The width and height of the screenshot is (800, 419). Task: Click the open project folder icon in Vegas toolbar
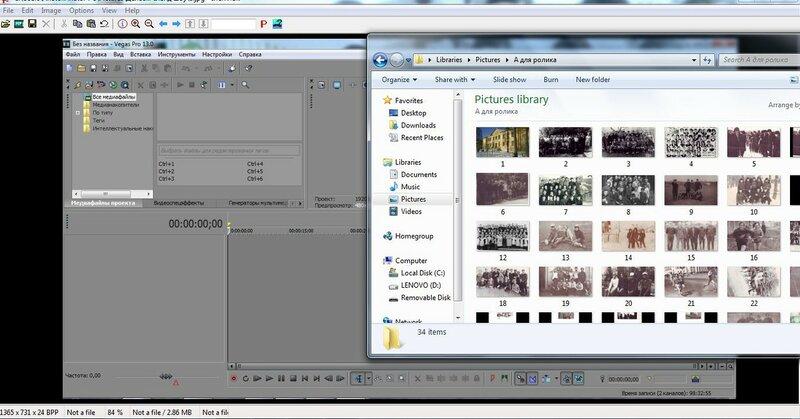click(x=82, y=68)
